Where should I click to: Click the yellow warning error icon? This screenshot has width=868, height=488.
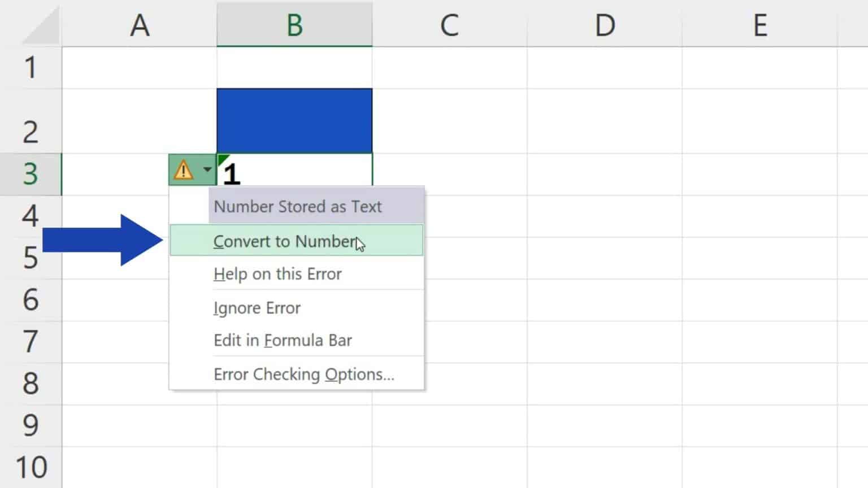(184, 168)
